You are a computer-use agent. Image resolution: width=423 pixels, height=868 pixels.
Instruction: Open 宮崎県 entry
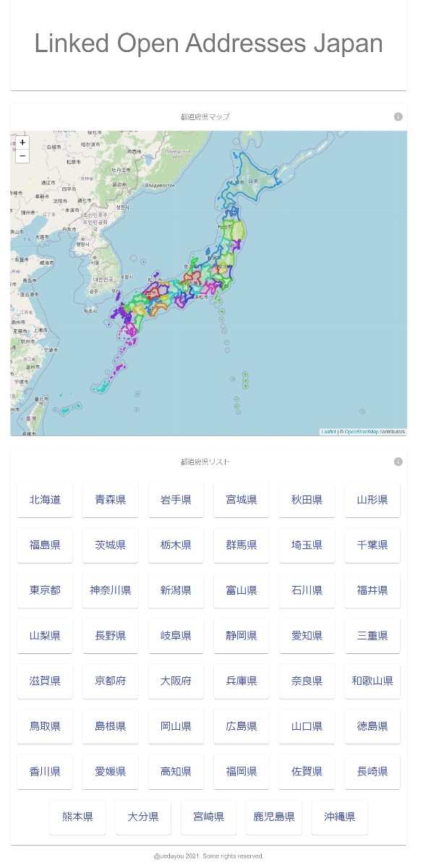pos(208,817)
